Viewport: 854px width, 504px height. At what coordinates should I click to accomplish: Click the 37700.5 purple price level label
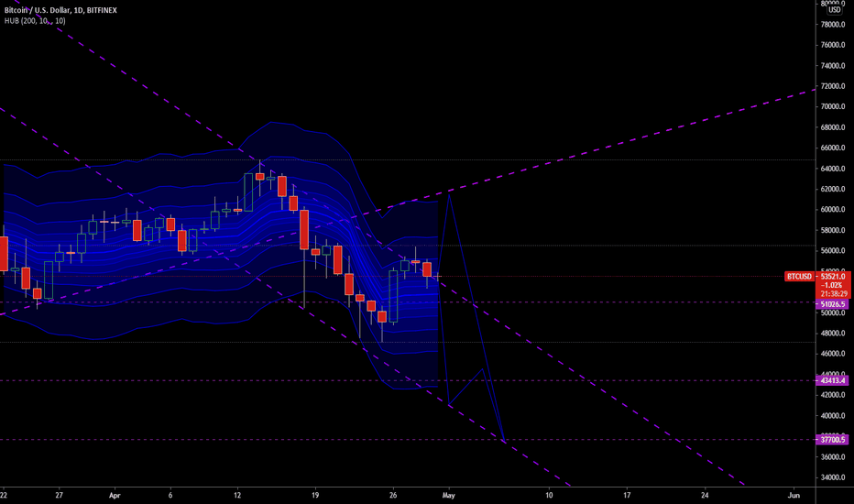[832, 439]
